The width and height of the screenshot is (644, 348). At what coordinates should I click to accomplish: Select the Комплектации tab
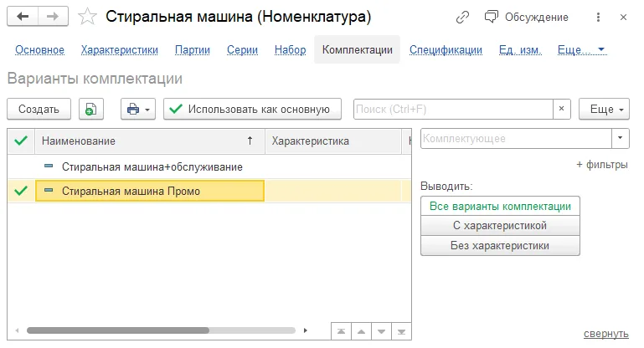pyautogui.click(x=357, y=49)
